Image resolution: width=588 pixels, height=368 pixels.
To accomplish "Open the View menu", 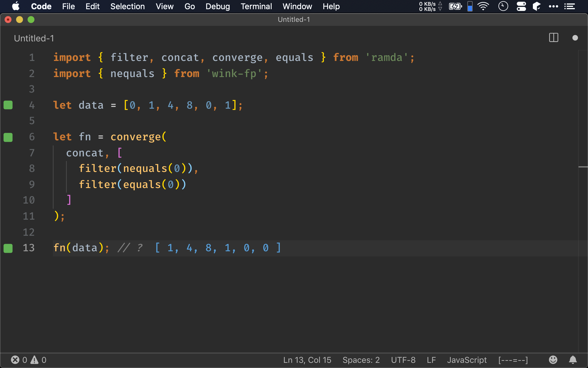I will 165,6.
